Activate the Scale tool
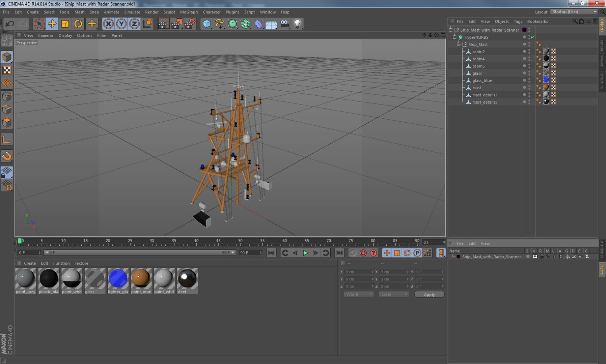The height and width of the screenshot is (364, 606). click(65, 24)
